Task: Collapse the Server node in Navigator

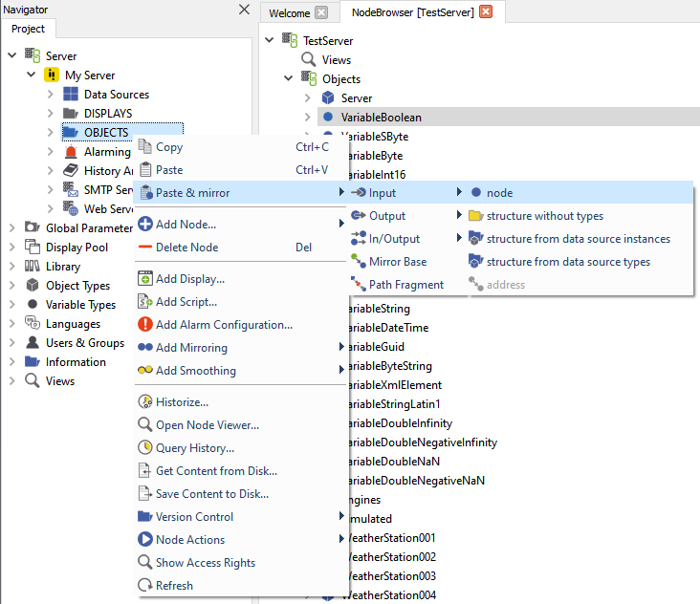Action: pyautogui.click(x=12, y=55)
